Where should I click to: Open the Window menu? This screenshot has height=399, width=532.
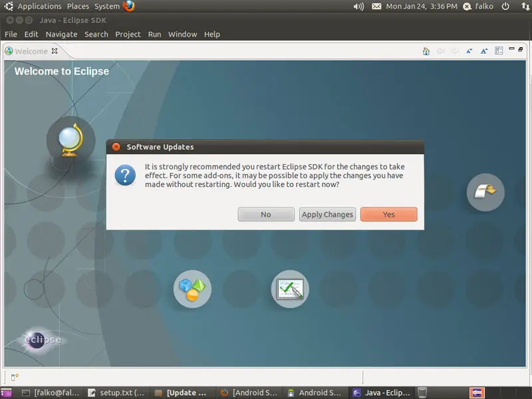pyautogui.click(x=182, y=34)
